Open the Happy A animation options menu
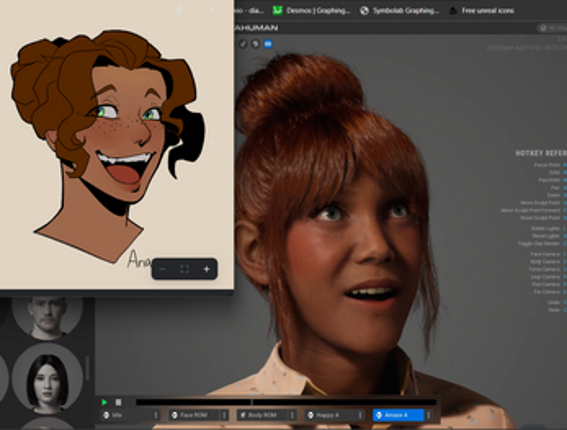This screenshot has height=430, width=567. (360, 415)
